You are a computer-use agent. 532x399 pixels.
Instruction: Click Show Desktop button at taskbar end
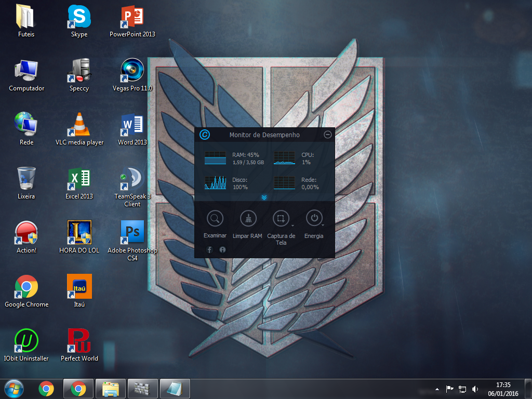[528, 389]
